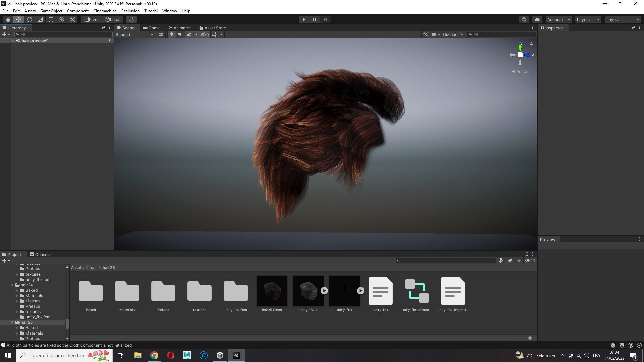
Task: Open the Gizmos dropdown arrow
Action: point(462,34)
